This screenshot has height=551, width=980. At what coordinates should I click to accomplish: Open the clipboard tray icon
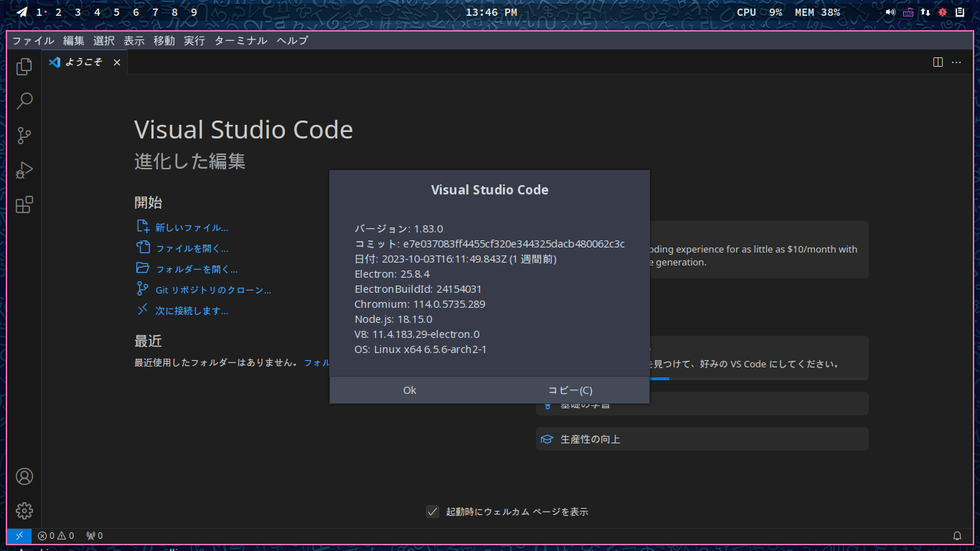point(960,12)
